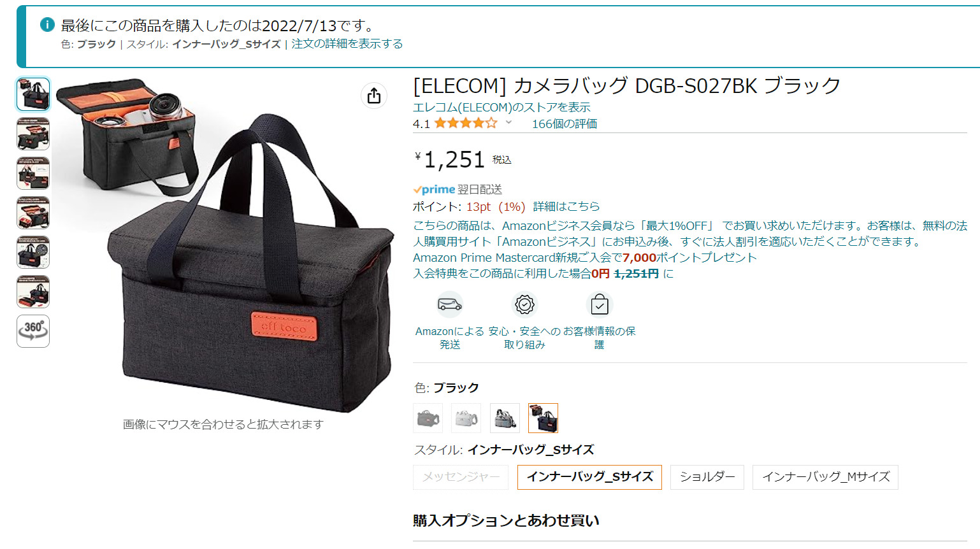The height and width of the screenshot is (549, 980).
Task: Click the share icon above product image
Action: tap(374, 96)
